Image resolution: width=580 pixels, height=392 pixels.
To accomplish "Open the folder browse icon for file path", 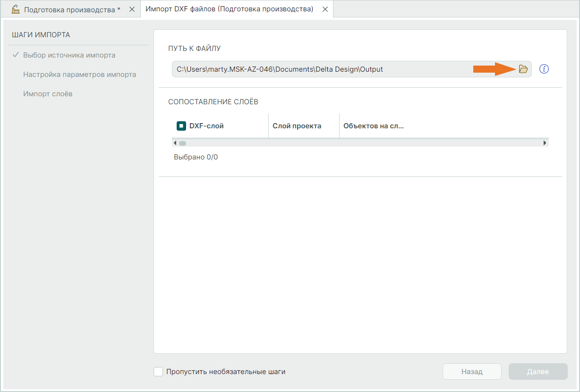I will (523, 69).
